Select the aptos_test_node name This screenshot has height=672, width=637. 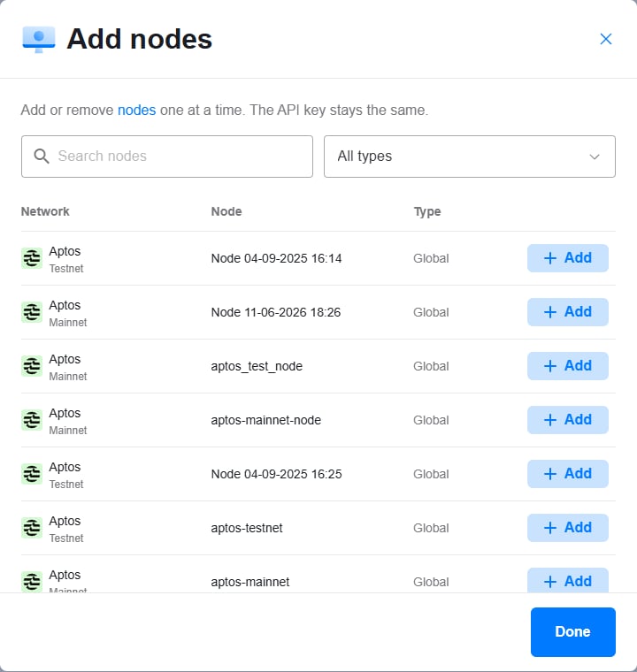coord(257,366)
